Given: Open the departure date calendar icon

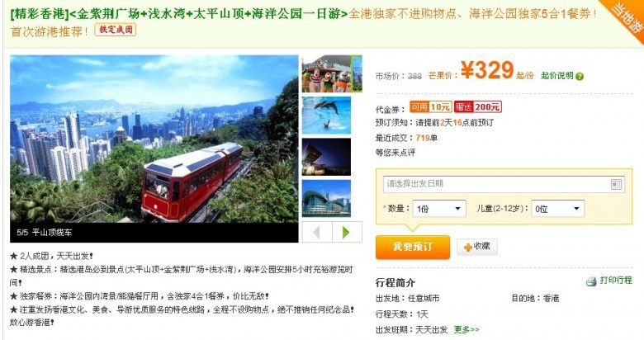Looking at the screenshot, I should pos(617,184).
